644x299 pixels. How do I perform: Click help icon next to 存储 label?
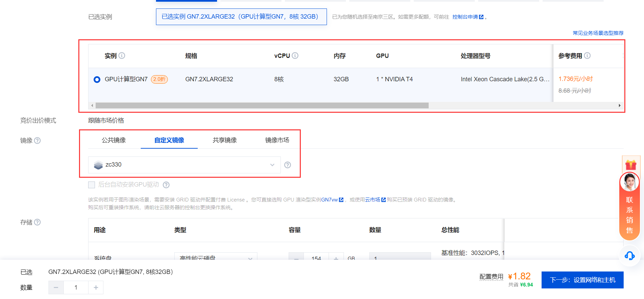coord(37,222)
